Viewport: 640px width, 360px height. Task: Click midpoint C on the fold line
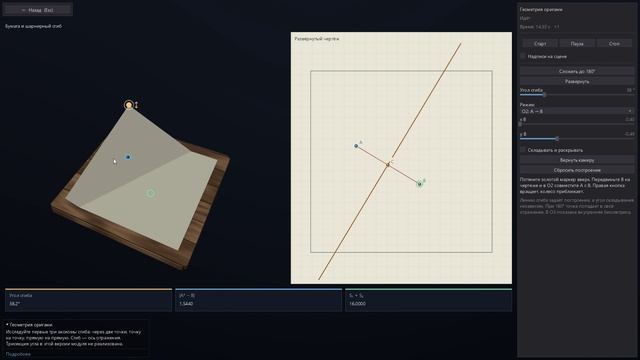pos(388,164)
